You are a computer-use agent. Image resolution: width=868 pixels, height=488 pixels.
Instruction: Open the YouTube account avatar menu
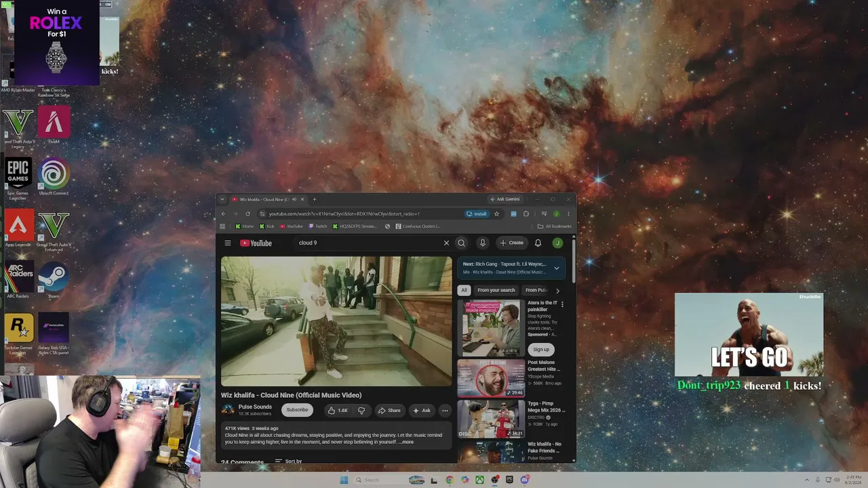pos(557,243)
